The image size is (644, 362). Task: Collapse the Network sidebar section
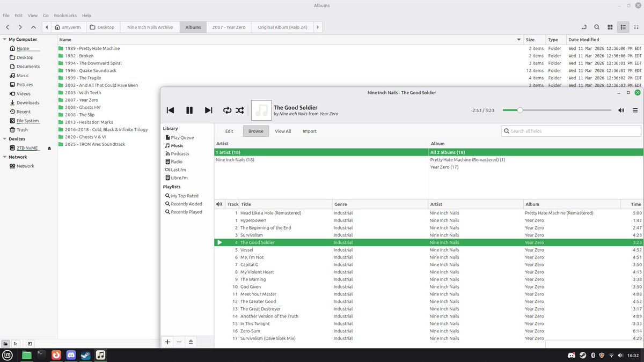[4, 157]
